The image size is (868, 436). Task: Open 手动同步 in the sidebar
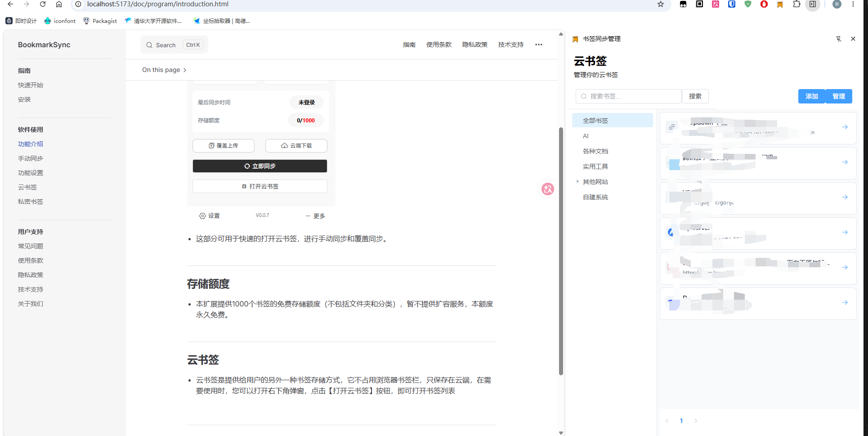click(x=31, y=158)
